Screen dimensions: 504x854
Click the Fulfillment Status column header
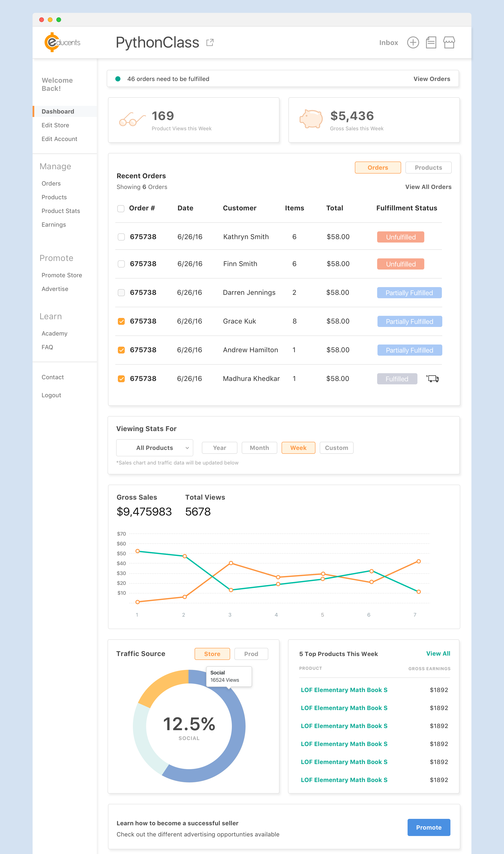(406, 208)
